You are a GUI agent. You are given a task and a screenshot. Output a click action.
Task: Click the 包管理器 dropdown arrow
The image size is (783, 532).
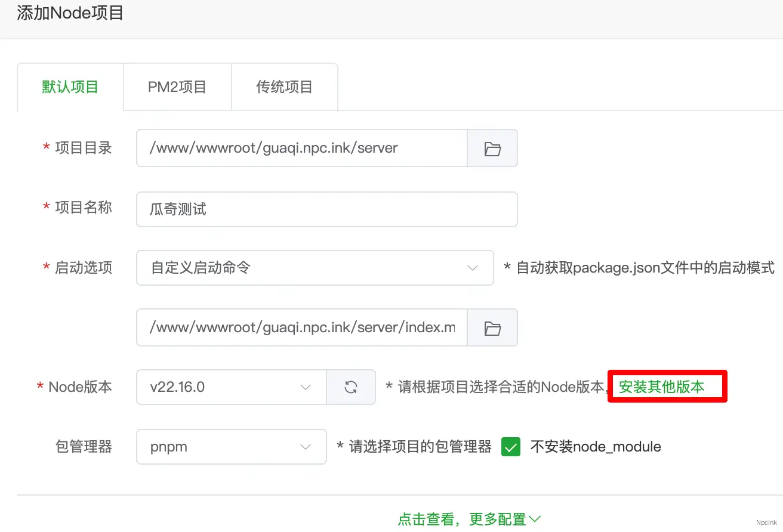[x=306, y=447]
